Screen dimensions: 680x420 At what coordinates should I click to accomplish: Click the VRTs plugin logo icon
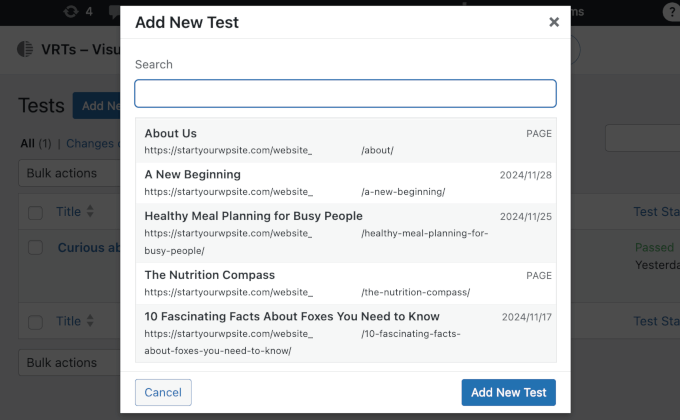26,48
